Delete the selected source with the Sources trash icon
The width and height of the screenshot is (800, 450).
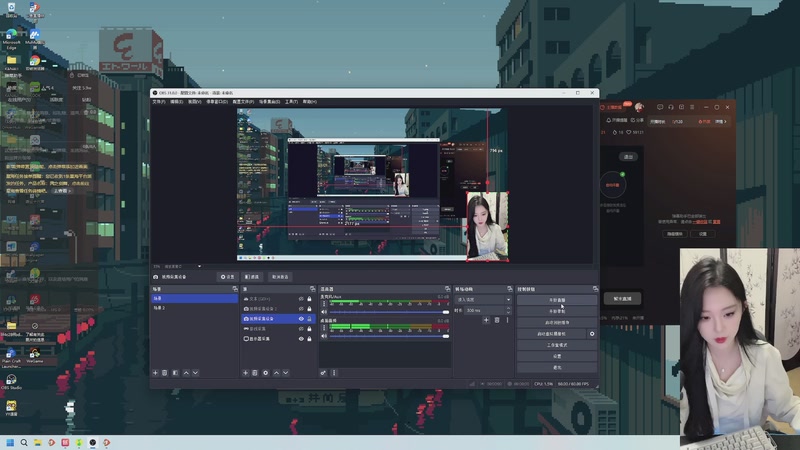(255, 373)
